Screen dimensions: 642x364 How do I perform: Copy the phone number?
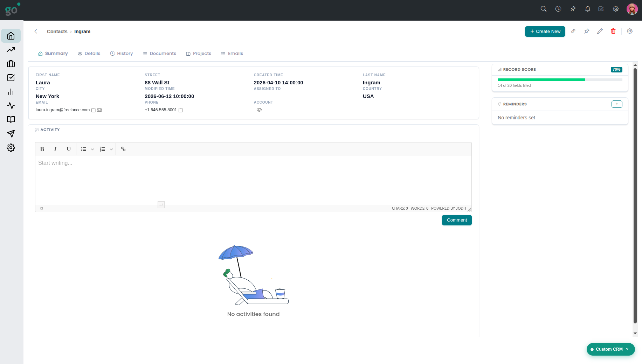pyautogui.click(x=181, y=110)
